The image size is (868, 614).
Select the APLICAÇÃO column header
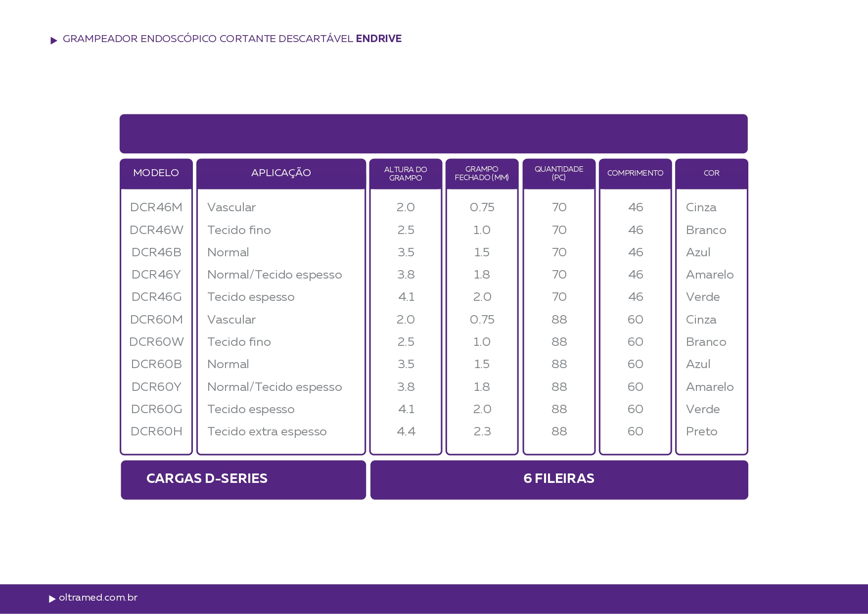coord(281,173)
